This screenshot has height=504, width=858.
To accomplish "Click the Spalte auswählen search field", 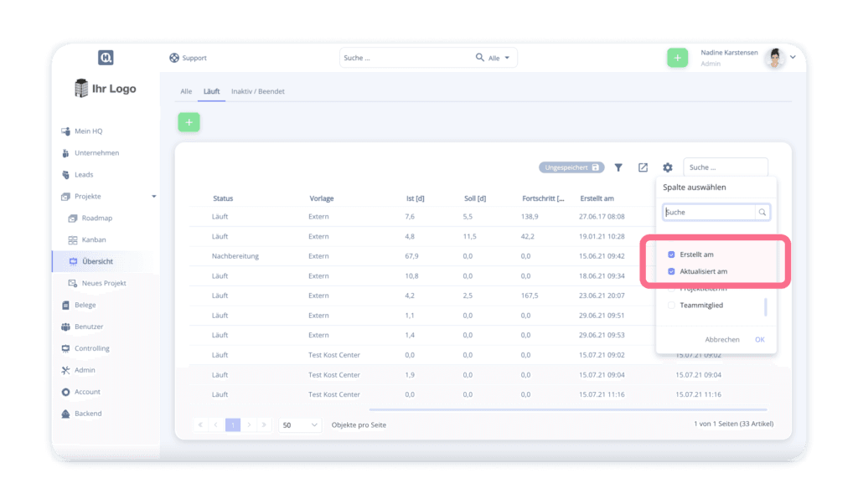I will 710,213.
